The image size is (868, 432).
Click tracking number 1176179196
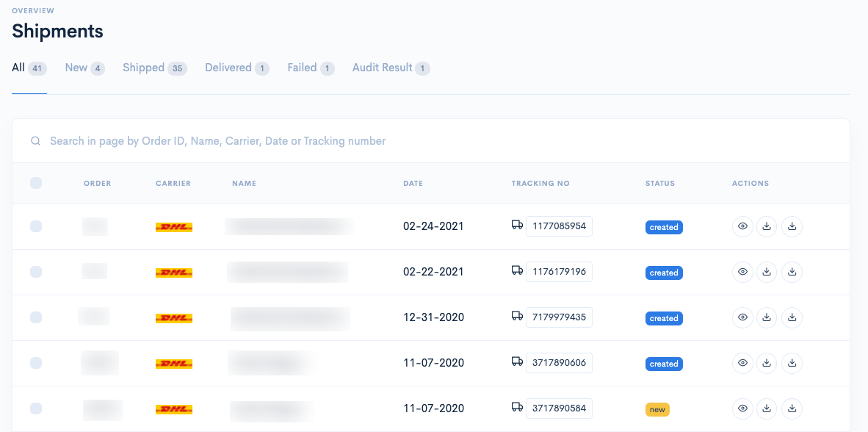pyautogui.click(x=559, y=271)
